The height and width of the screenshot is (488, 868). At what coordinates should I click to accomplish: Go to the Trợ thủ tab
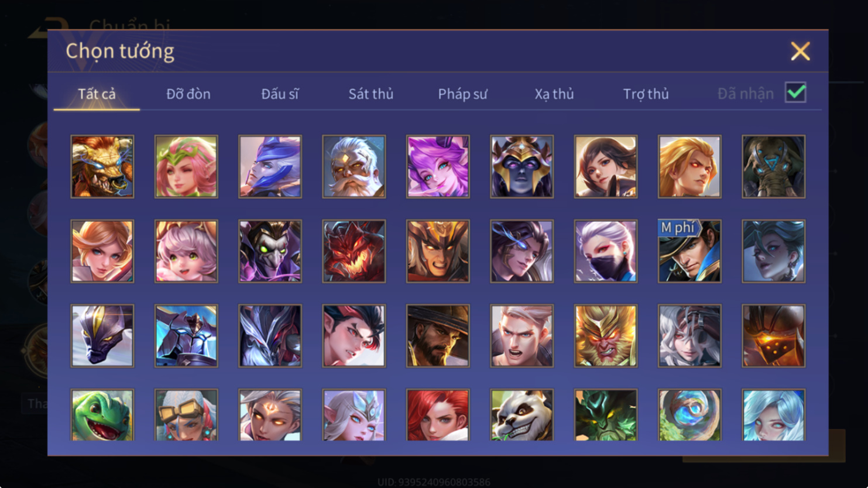[646, 94]
